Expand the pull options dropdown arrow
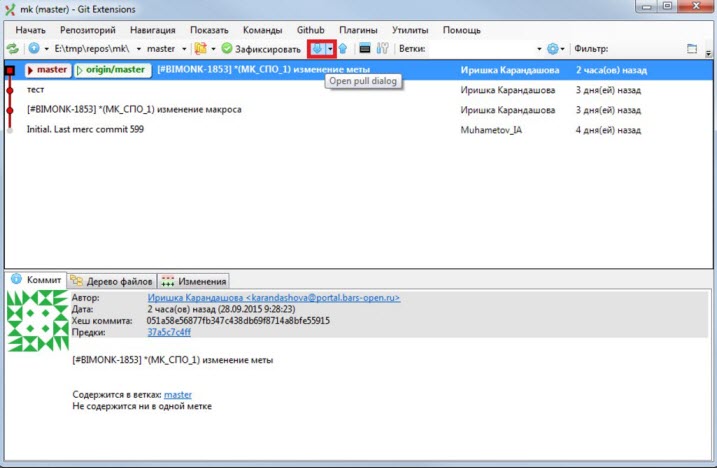The height and width of the screenshot is (468, 717). click(330, 48)
